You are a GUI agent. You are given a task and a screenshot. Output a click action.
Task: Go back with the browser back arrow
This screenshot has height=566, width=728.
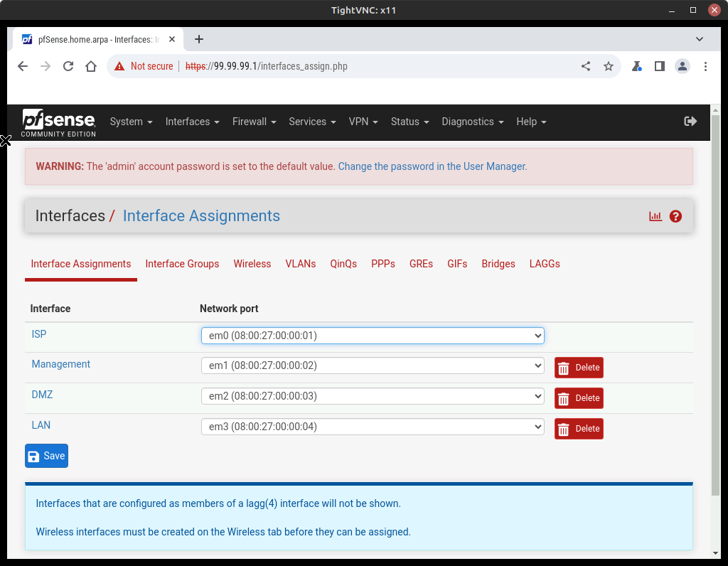pyautogui.click(x=23, y=66)
